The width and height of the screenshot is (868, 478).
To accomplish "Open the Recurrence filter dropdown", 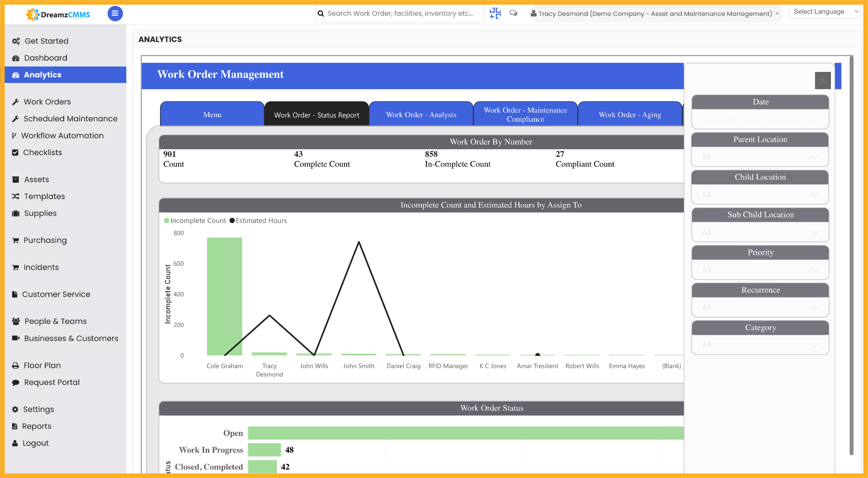I will pos(760,307).
